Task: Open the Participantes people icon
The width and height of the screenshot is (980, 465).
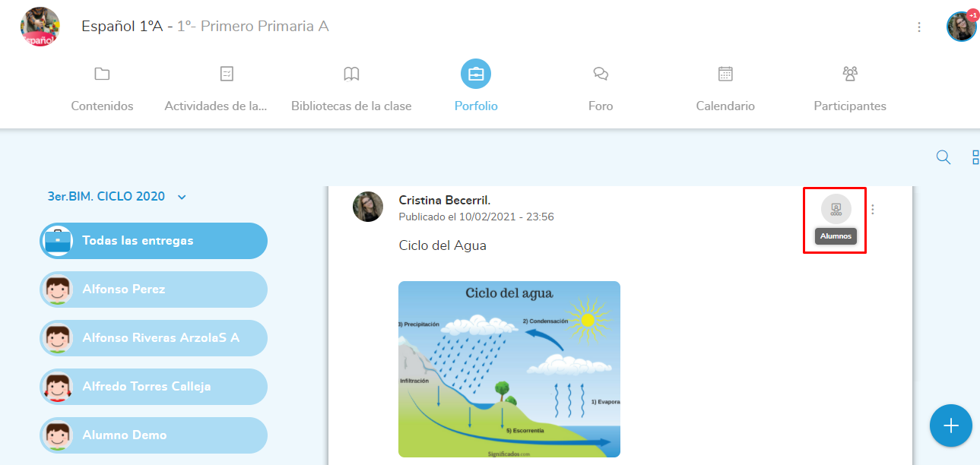Action: [x=850, y=74]
